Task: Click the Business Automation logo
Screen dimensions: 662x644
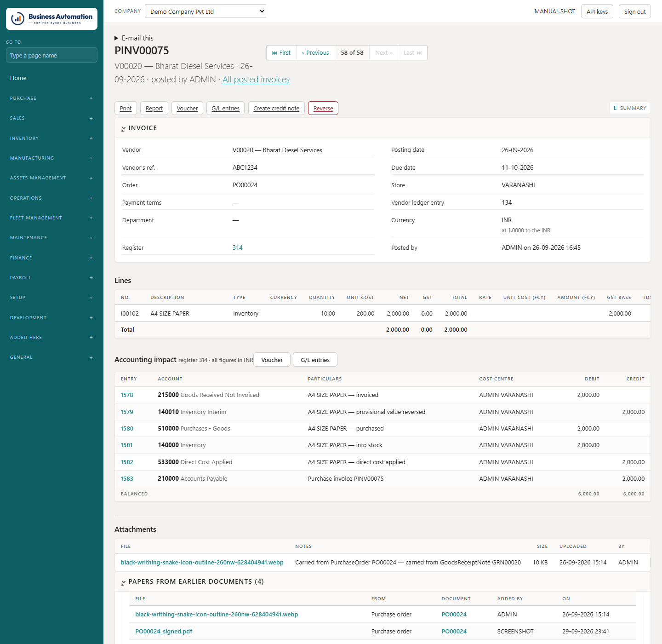Action: 51,19
